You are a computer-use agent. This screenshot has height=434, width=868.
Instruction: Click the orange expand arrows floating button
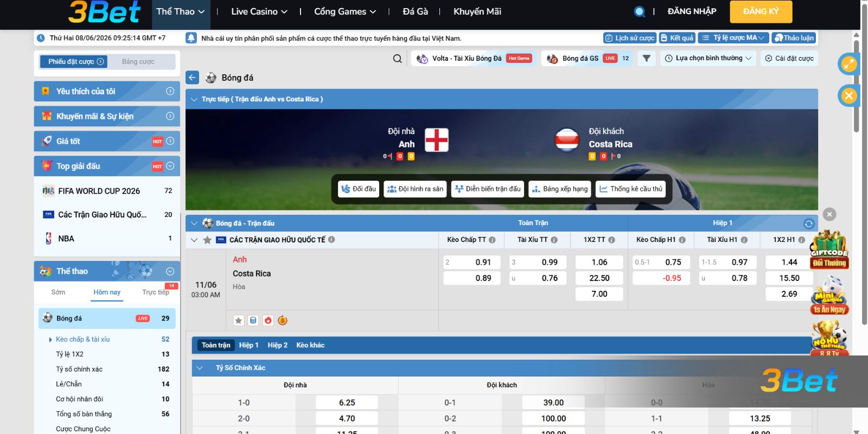tap(849, 64)
